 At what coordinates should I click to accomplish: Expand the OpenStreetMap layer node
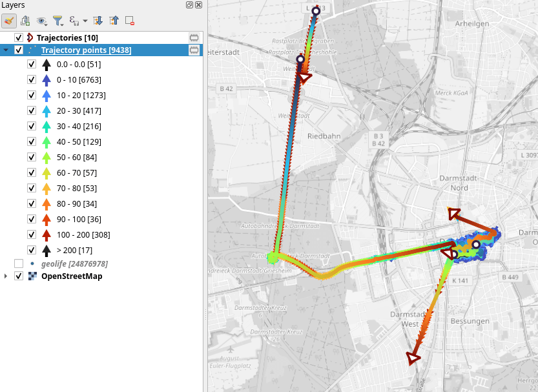6,276
